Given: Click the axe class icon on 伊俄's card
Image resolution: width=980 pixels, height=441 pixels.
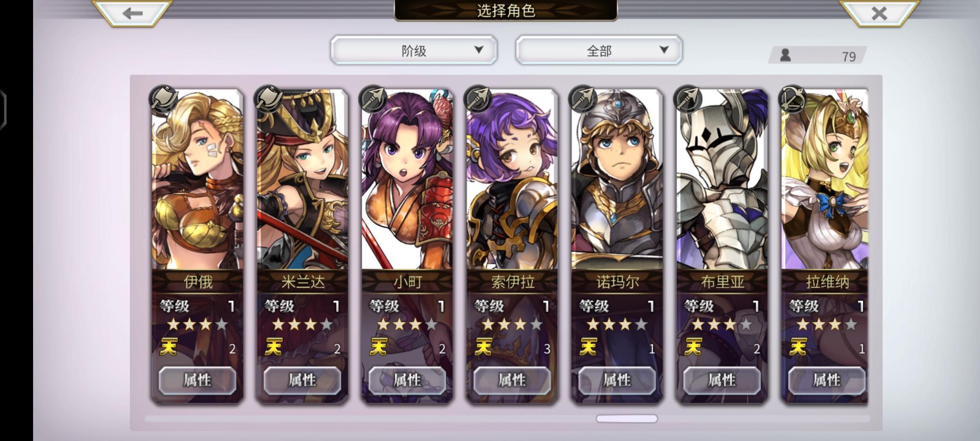Looking at the screenshot, I should pos(163,99).
